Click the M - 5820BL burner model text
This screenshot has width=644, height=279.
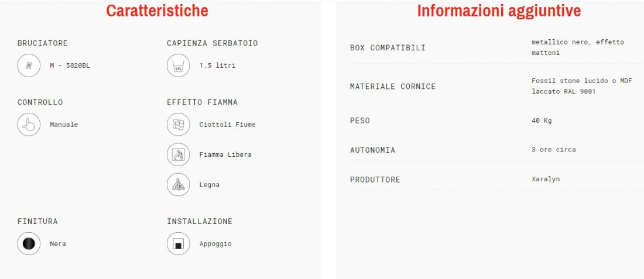70,66
